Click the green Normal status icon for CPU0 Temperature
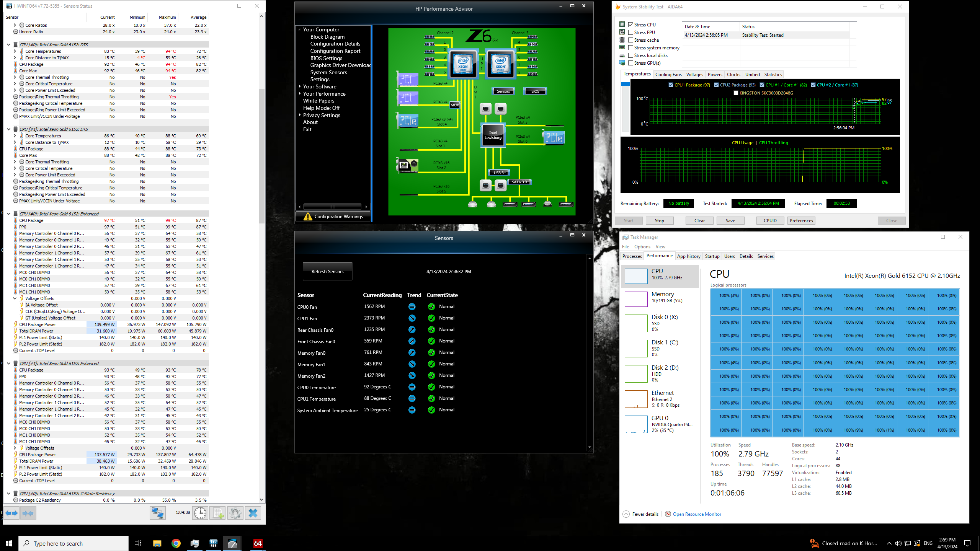Image resolution: width=980 pixels, height=551 pixels. click(x=432, y=387)
